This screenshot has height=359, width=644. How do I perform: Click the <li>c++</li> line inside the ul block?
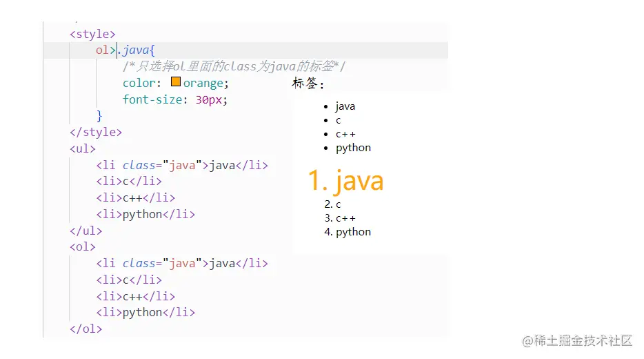tap(136, 198)
